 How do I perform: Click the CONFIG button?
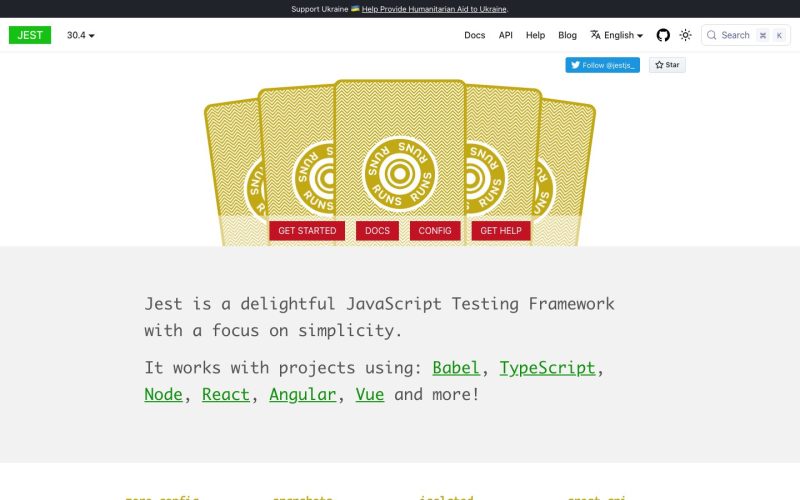click(435, 231)
